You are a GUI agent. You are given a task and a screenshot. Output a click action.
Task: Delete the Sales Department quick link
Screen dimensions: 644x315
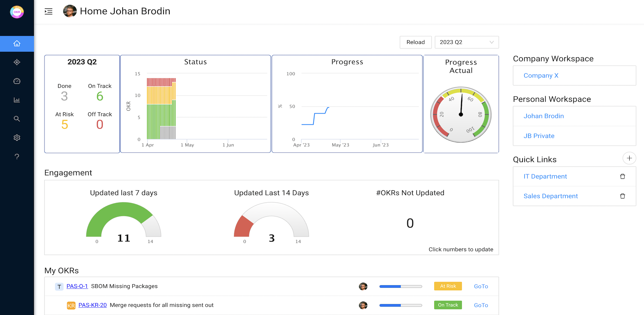(622, 196)
